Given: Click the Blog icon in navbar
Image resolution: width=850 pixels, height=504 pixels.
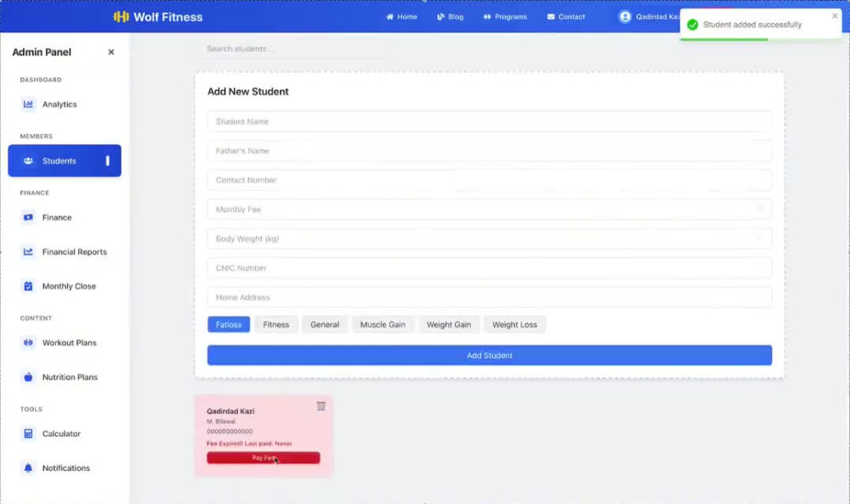Looking at the screenshot, I should [x=440, y=17].
